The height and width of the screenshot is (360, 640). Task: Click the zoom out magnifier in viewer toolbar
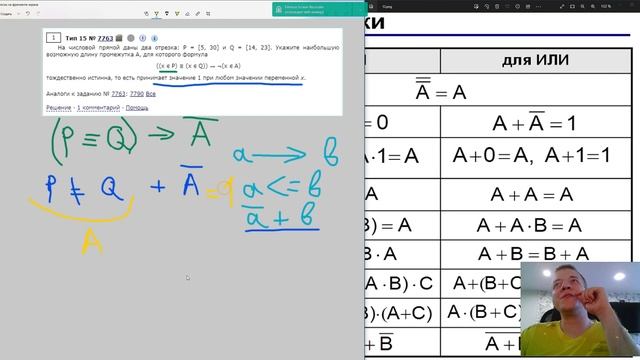tap(582, 7)
